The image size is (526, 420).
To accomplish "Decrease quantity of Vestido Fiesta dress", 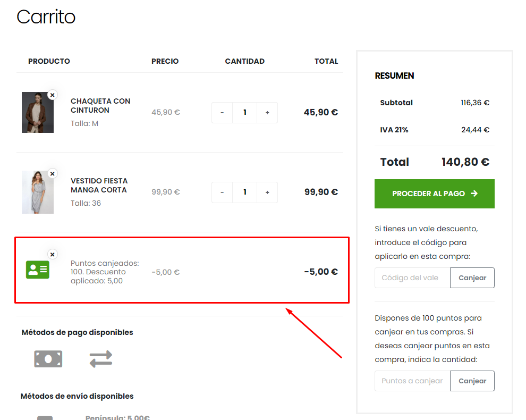I will (222, 192).
